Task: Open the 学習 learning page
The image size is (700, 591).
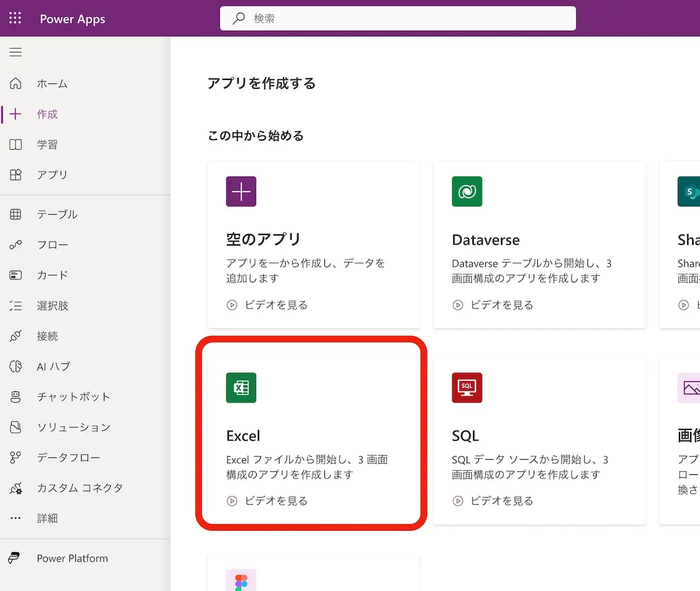Action: coord(47,145)
